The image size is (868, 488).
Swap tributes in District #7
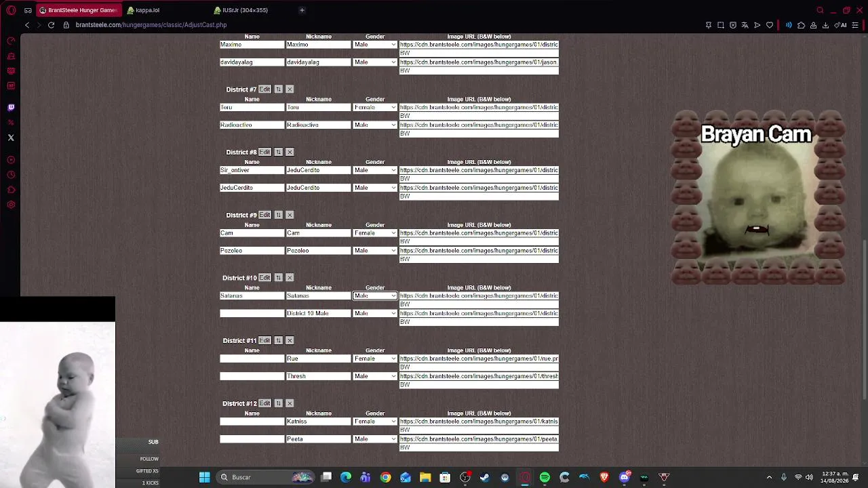pos(278,89)
